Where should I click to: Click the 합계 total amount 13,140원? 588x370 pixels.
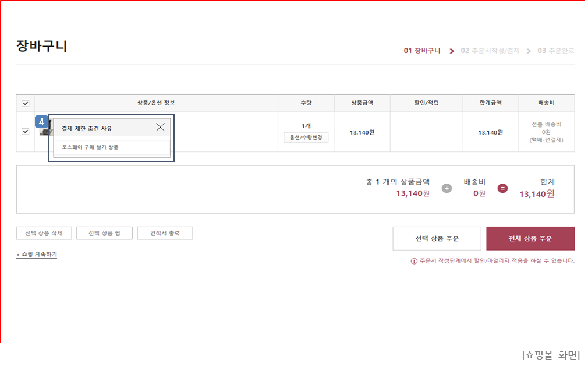[x=537, y=194]
